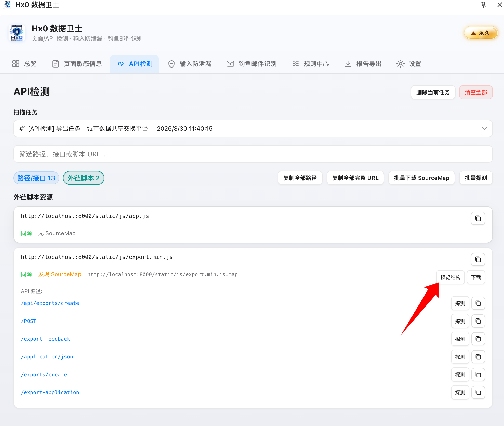Probe the /exports/create path with 探测
Viewport: 504px width, 426px height.
[460, 375]
